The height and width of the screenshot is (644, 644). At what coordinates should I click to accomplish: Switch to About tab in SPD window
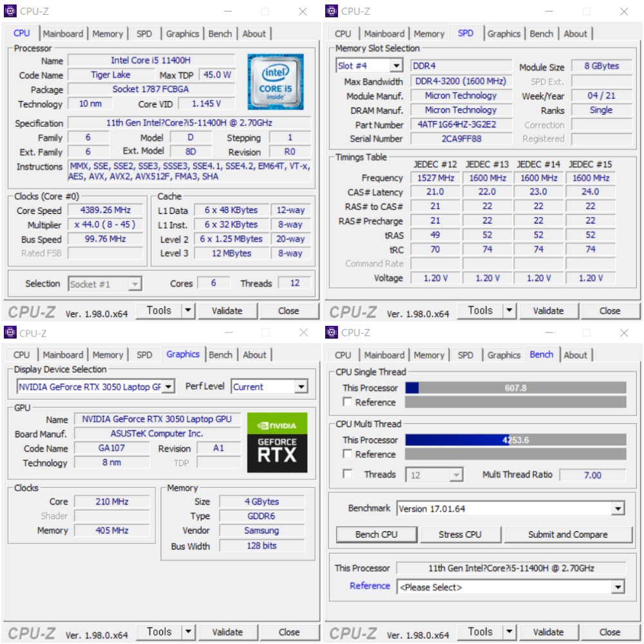click(x=575, y=33)
